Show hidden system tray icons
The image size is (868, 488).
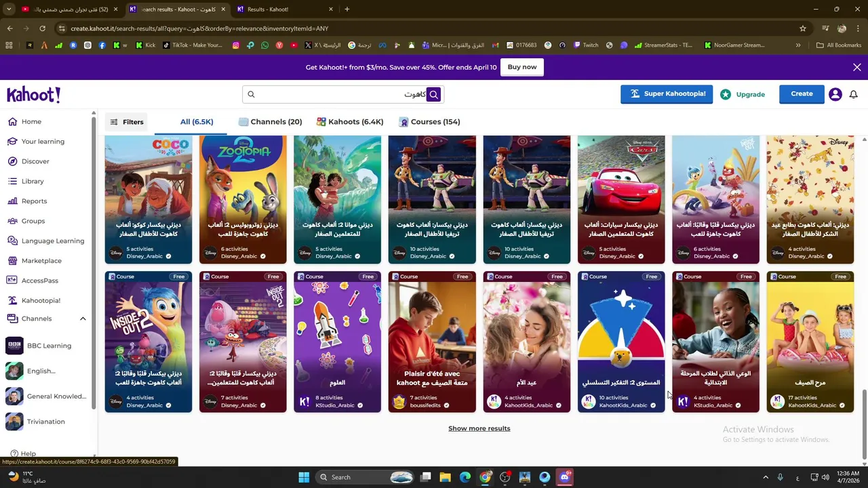click(x=766, y=477)
